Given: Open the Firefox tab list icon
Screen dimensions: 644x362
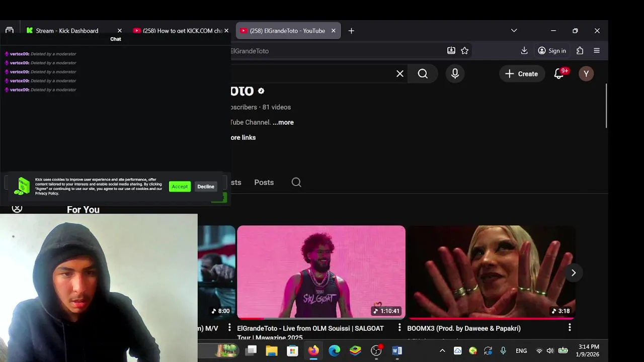Looking at the screenshot, I should 10,31.
